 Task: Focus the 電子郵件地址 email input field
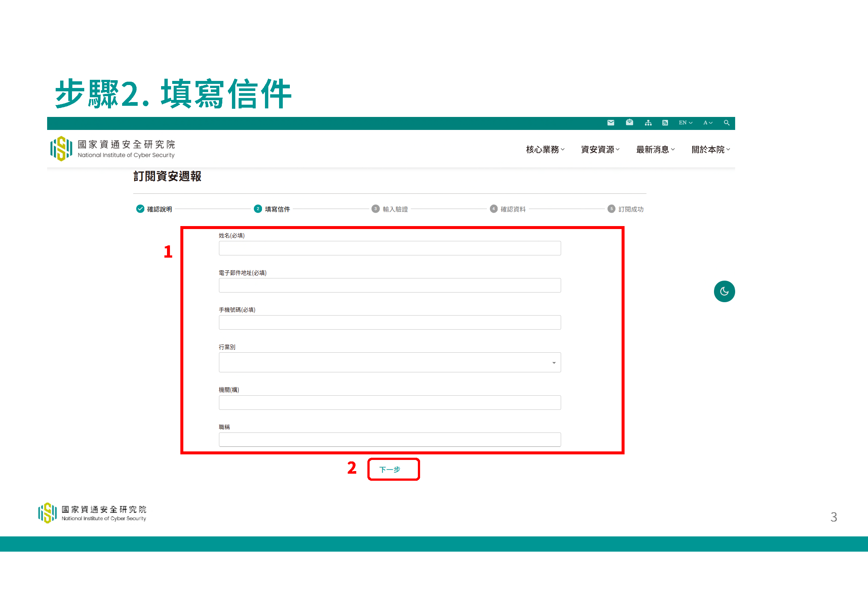tap(390, 285)
